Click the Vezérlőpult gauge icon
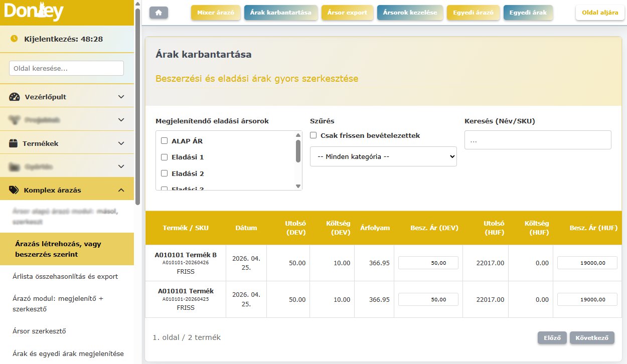This screenshot has height=364, width=627. click(15, 97)
